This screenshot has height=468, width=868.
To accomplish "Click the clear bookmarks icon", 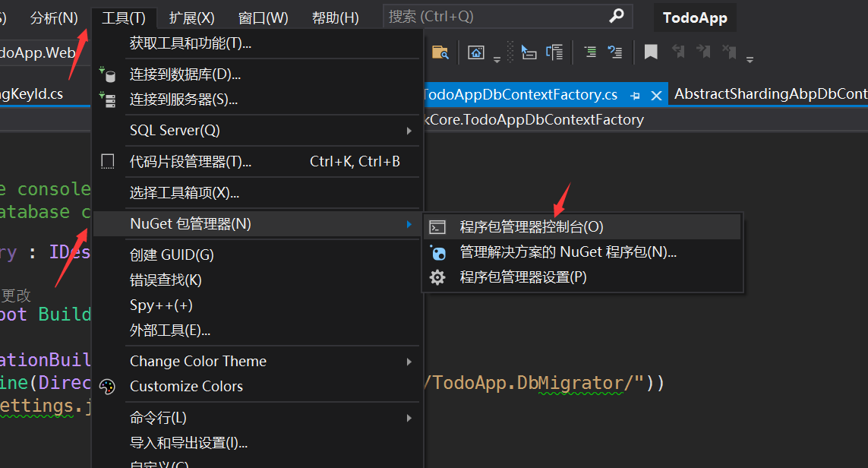I will pyautogui.click(x=729, y=52).
